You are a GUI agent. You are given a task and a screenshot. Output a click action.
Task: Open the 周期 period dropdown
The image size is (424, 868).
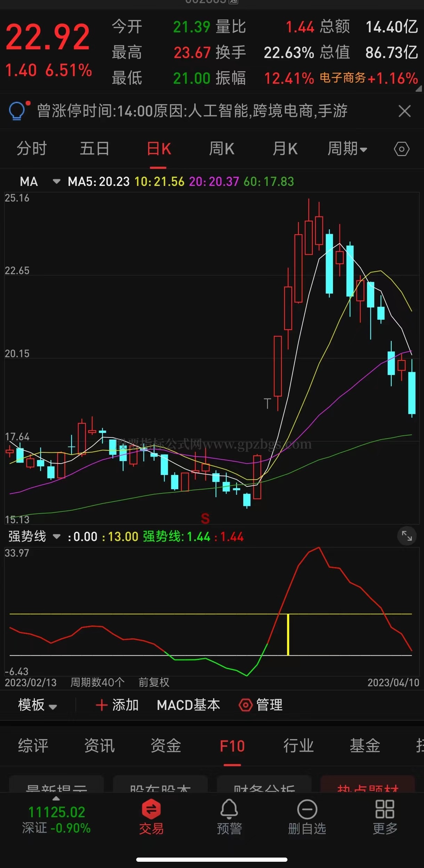[x=347, y=149]
